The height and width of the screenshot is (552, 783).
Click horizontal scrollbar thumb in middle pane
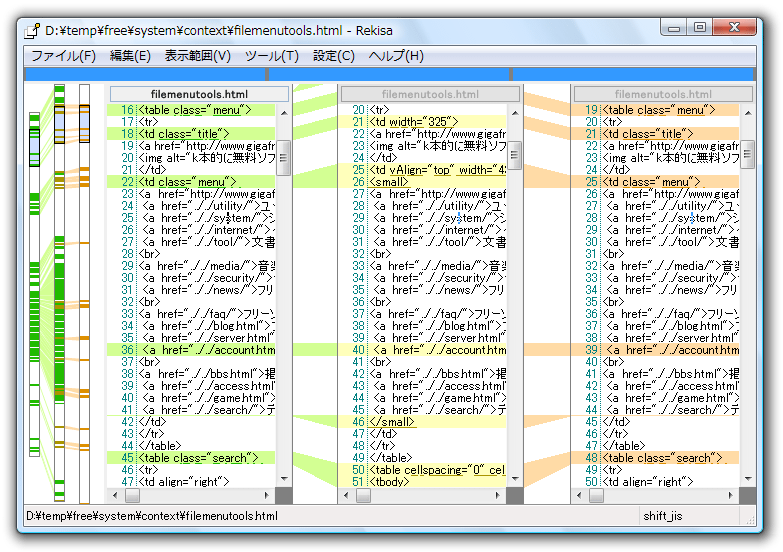pos(363,496)
